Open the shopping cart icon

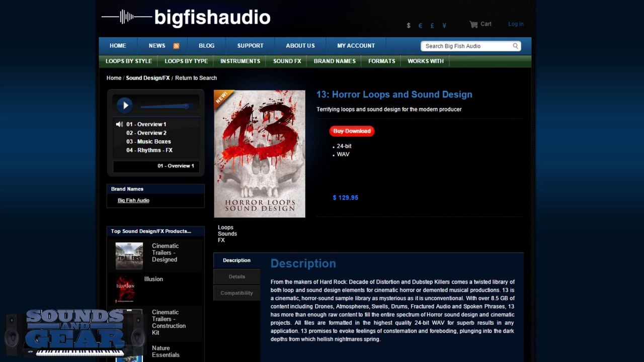(473, 24)
